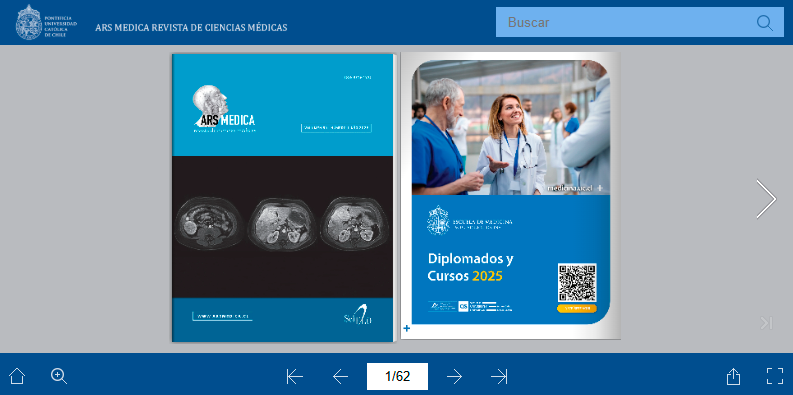Open the Ars Medica Revista de Ciencias Médicas title

pyautogui.click(x=191, y=27)
